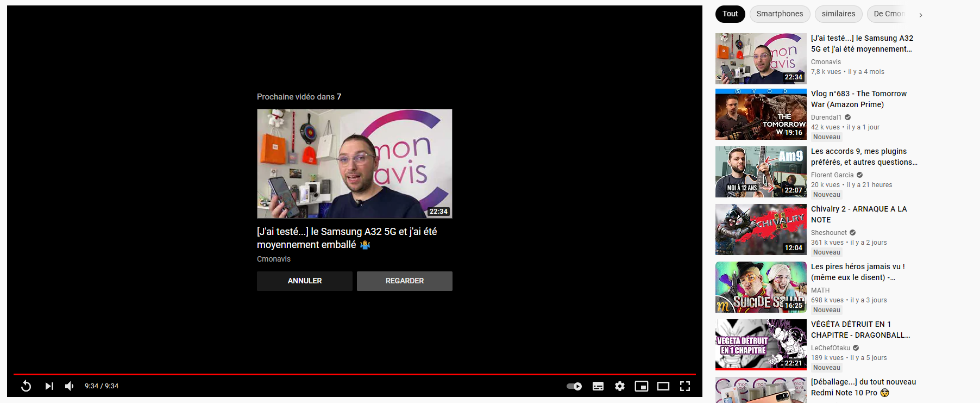This screenshot has width=980, height=403.
Task: Replay the video with the replay icon
Action: coord(26,386)
